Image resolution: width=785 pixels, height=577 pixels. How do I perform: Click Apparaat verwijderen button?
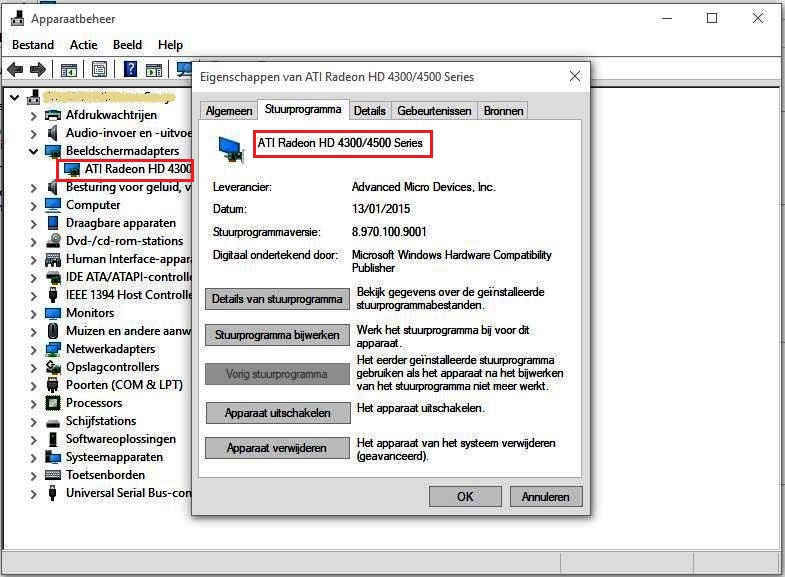click(x=277, y=448)
